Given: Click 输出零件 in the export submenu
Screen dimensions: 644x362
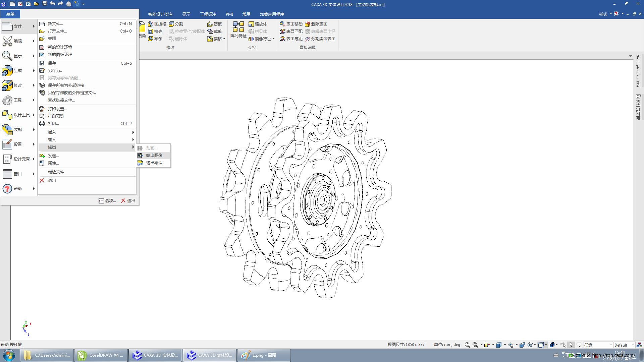Looking at the screenshot, I should [x=154, y=163].
